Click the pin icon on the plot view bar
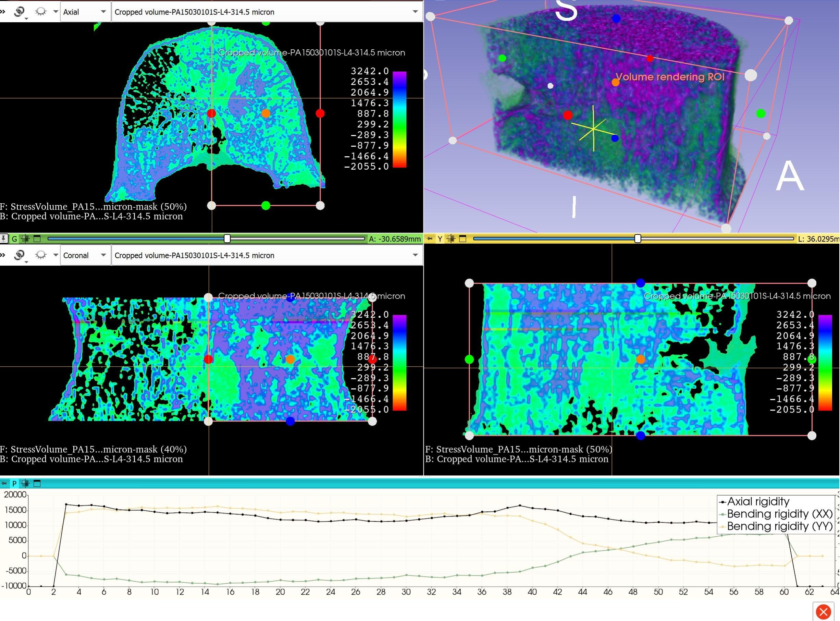 4,484
